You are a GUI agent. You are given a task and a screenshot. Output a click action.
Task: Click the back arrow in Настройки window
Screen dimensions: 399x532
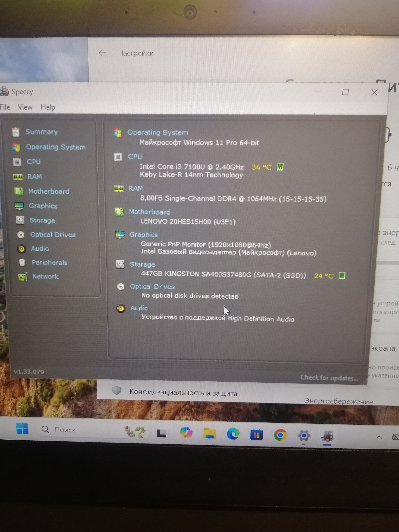[103, 53]
